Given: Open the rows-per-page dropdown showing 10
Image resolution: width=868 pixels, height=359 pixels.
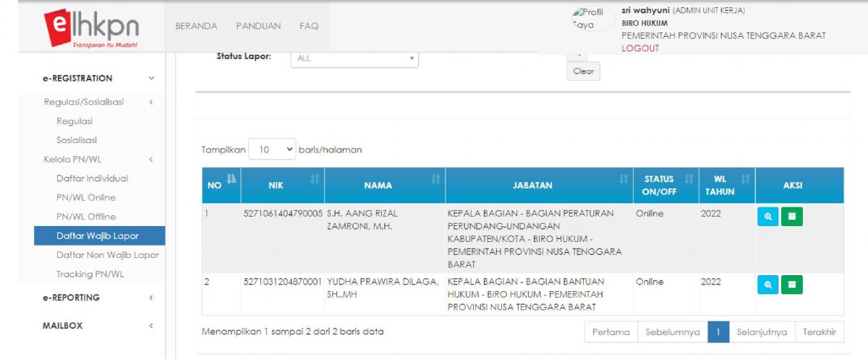Looking at the screenshot, I should point(272,150).
